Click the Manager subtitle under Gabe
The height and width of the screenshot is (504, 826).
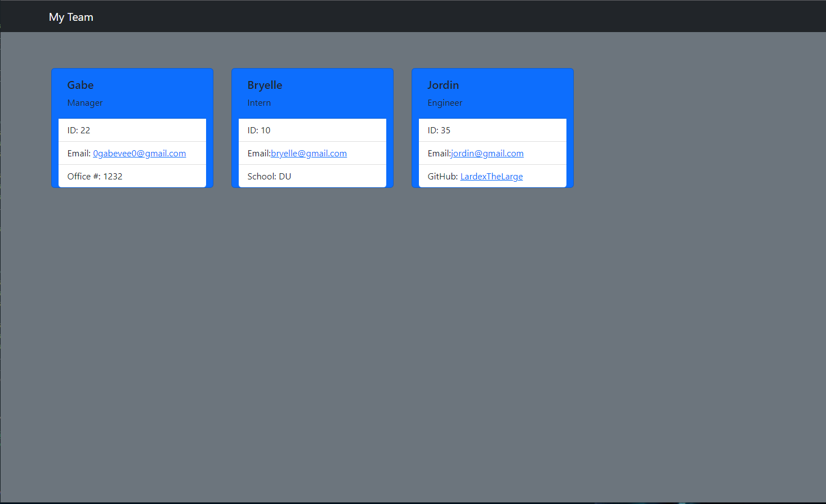point(84,102)
